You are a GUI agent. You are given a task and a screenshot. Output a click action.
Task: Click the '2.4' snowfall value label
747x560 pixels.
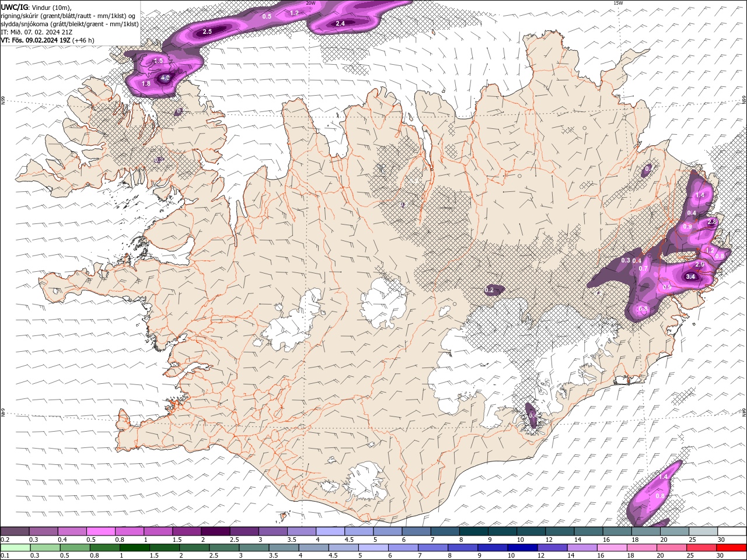point(341,23)
